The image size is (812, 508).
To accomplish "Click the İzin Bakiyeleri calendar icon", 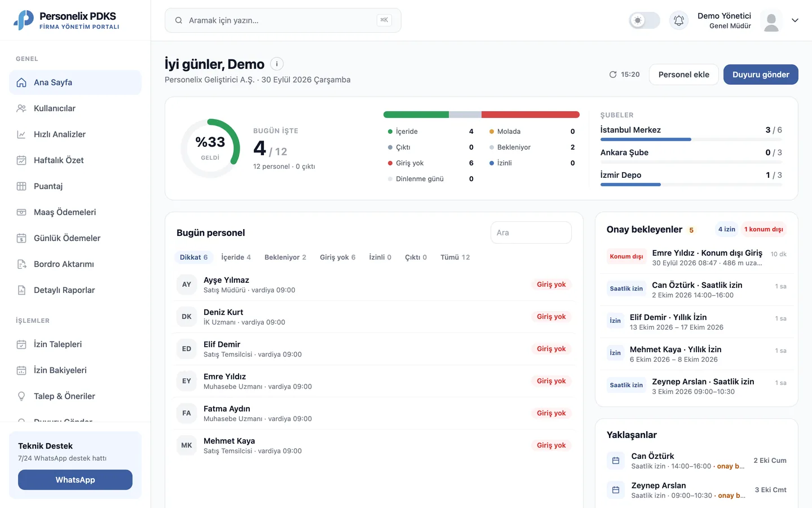I will (x=21, y=370).
